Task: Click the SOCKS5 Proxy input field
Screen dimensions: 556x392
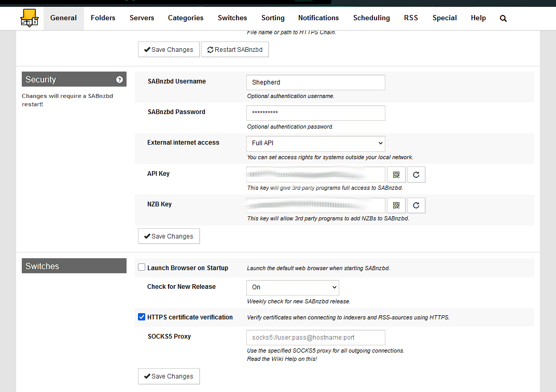Action: click(315, 338)
